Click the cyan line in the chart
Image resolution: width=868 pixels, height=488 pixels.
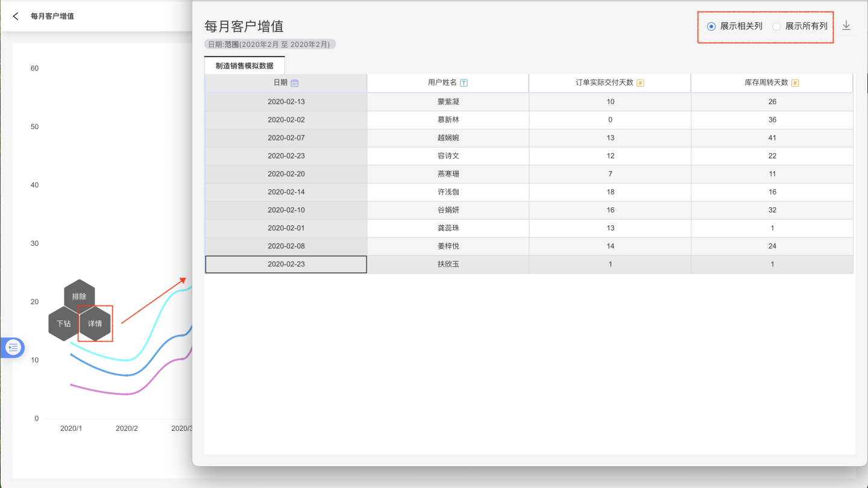point(157,325)
